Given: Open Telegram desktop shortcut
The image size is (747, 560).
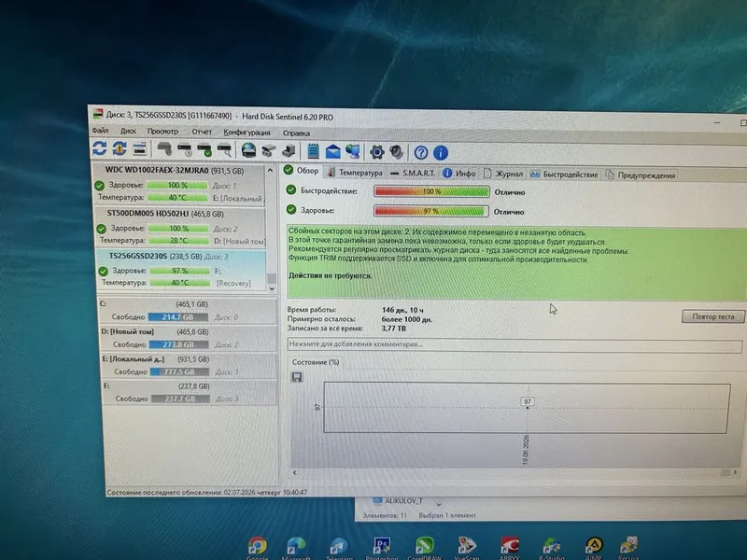Looking at the screenshot, I should point(339,546).
